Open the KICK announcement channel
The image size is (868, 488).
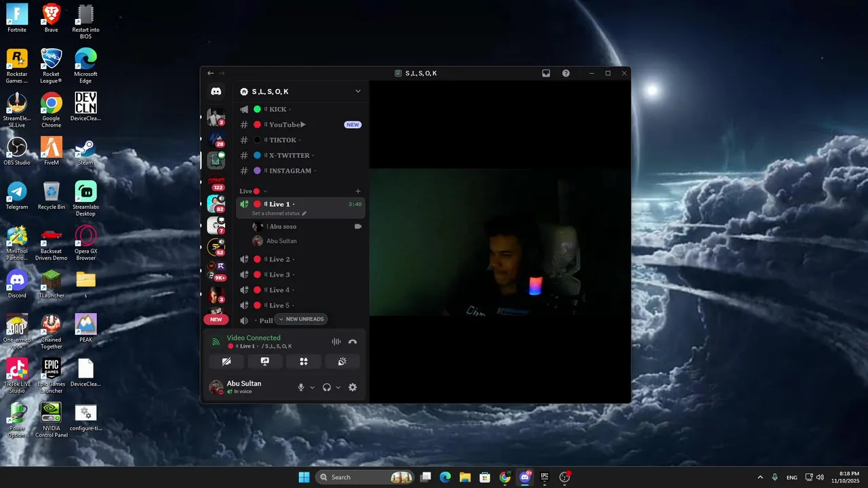pos(300,109)
